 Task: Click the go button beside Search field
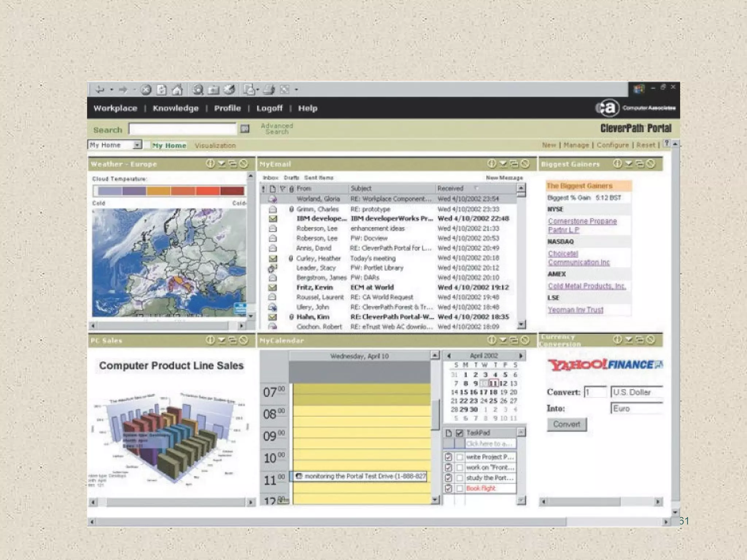point(245,129)
